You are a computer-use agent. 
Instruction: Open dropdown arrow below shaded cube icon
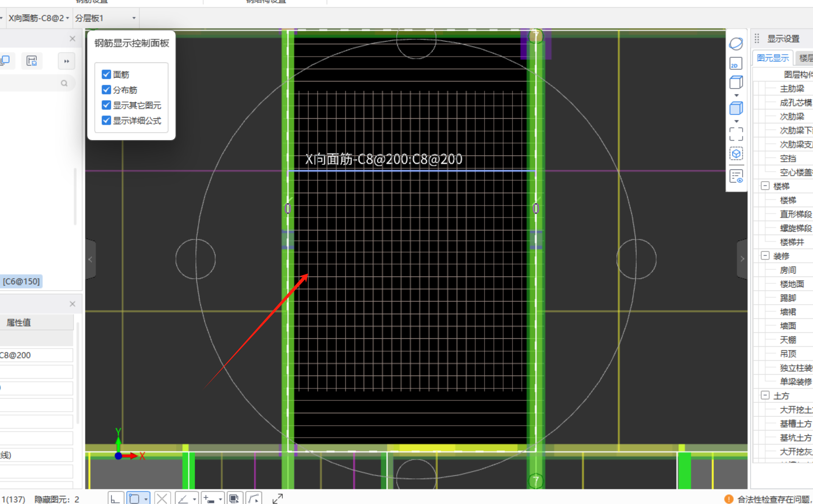tap(736, 121)
